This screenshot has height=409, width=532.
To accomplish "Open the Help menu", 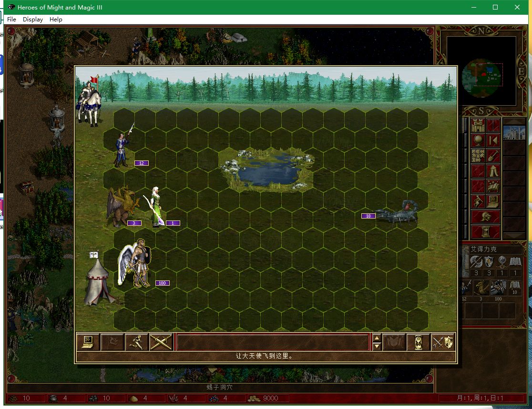I will point(56,20).
